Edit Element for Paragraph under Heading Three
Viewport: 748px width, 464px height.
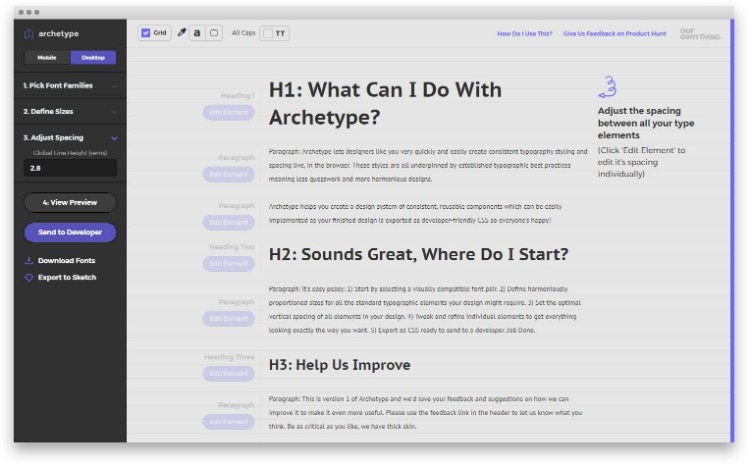coord(229,422)
